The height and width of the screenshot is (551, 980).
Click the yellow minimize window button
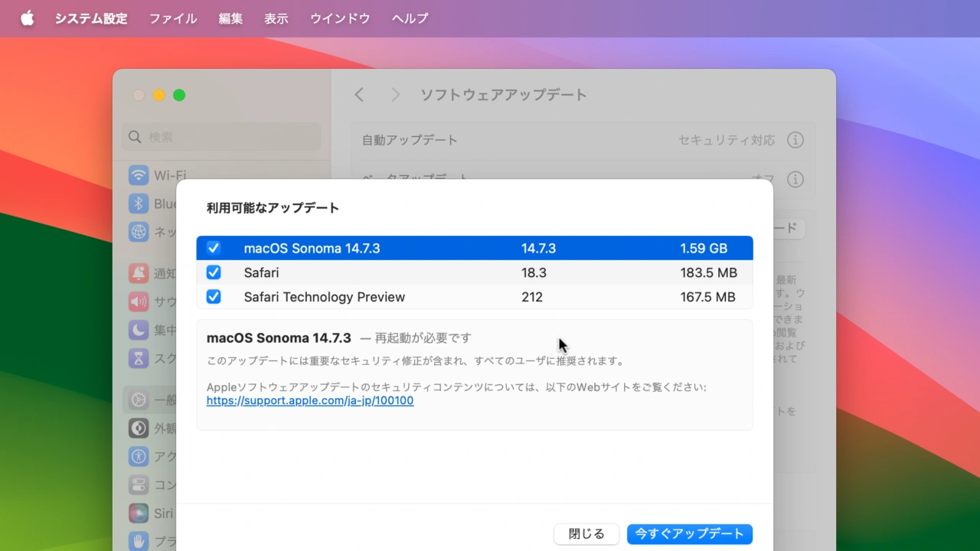point(158,95)
